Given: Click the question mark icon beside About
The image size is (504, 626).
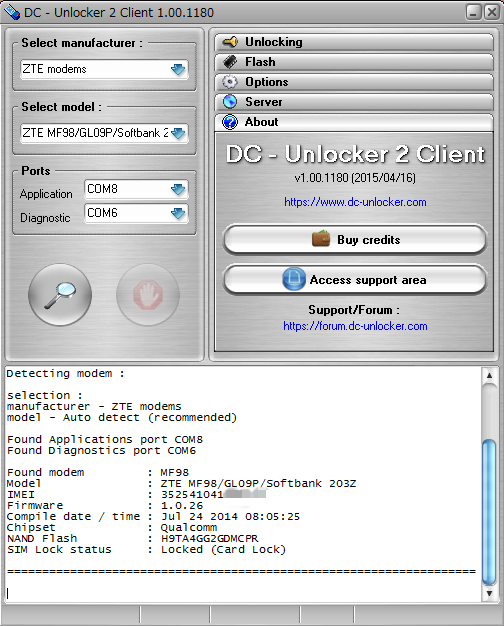Looking at the screenshot, I should (230, 122).
